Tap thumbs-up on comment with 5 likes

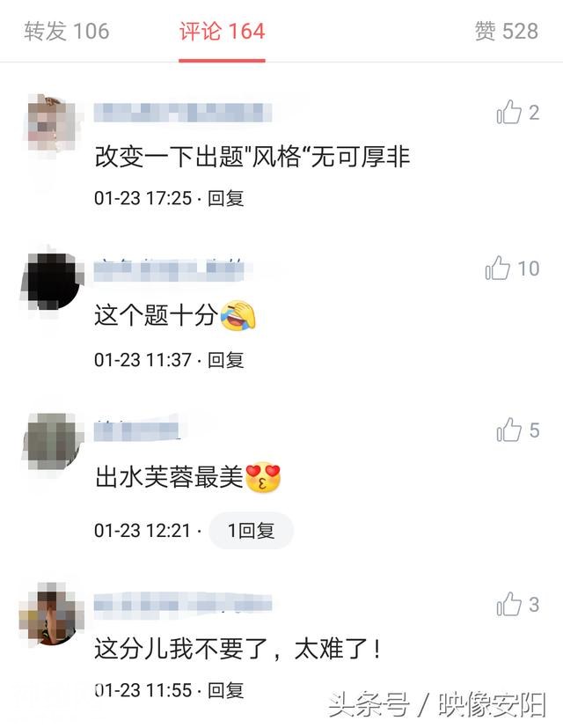point(508,430)
